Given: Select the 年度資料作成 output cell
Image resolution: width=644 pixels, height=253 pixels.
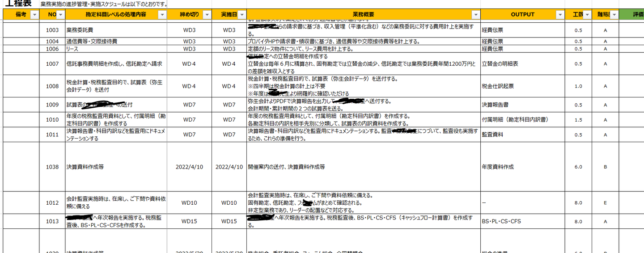Looking at the screenshot, I should click(x=523, y=167).
